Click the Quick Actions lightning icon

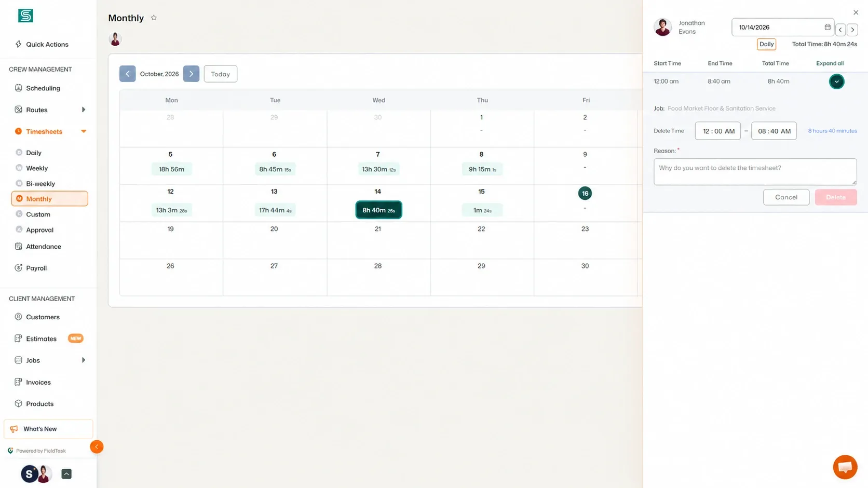click(x=19, y=44)
